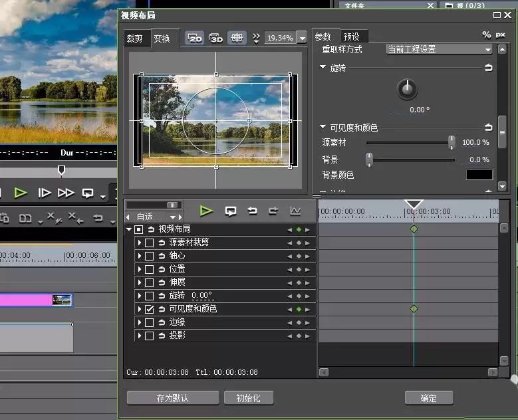518x420 pixels.
Task: Expand the 源素材裁剪 tree item
Action: pyautogui.click(x=140, y=243)
